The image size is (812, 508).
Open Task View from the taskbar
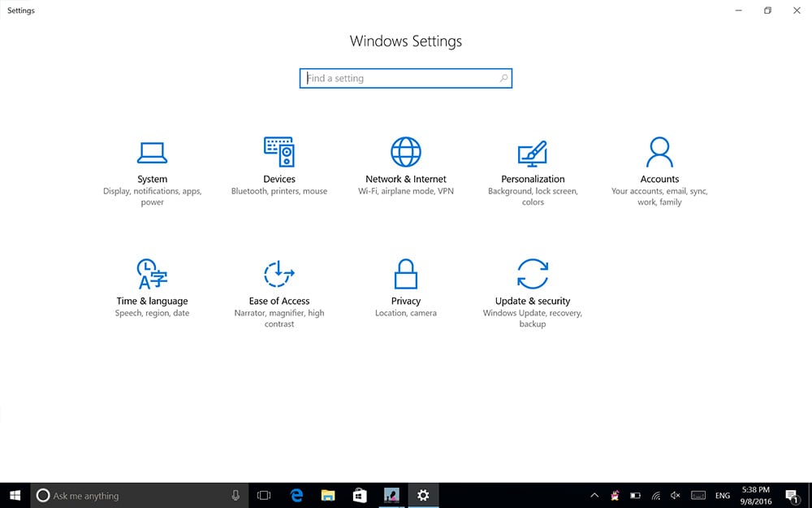pos(264,495)
